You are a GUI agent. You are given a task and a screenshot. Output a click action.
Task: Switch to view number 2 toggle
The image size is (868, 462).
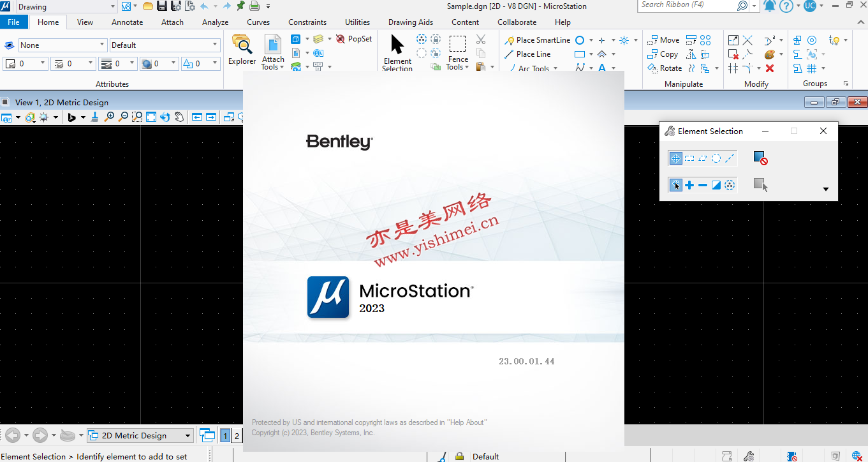237,436
